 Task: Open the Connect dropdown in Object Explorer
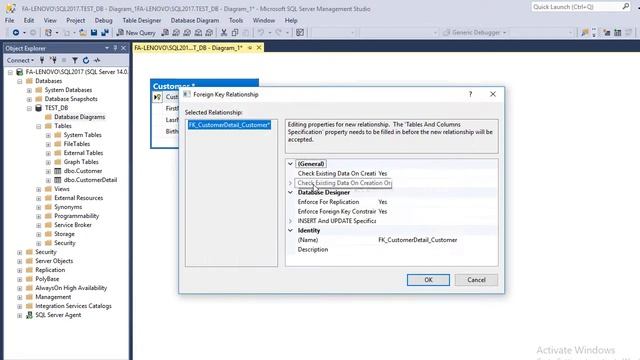(x=20, y=60)
